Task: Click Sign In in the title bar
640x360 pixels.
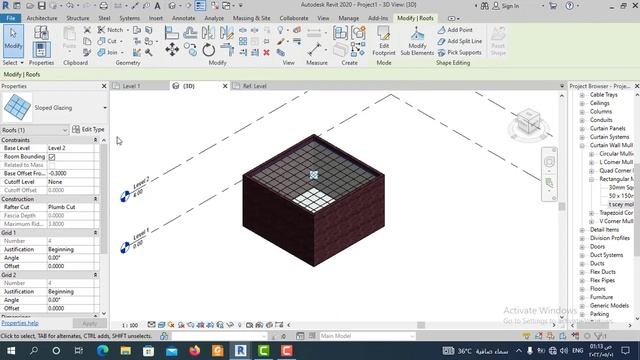Action: tap(506, 6)
